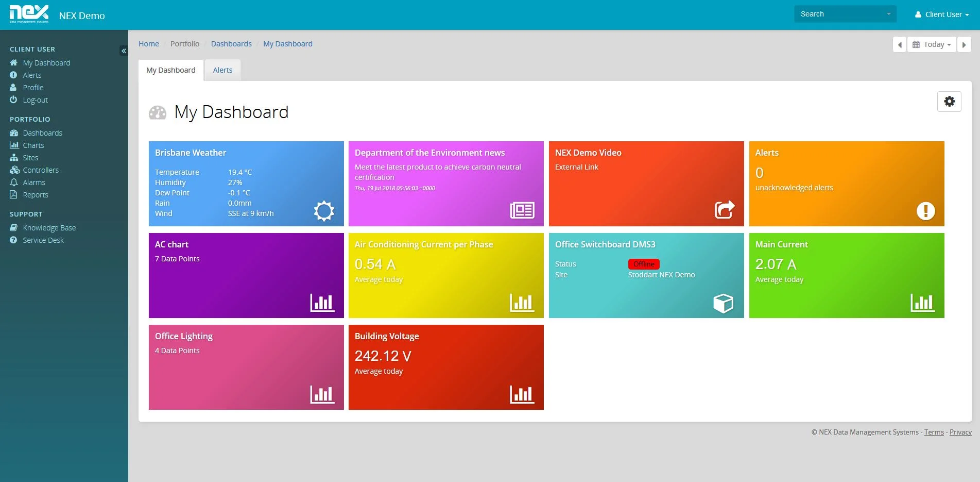Click the chart icon on AC chart tile
Screen dimensions: 980x482
point(322,303)
